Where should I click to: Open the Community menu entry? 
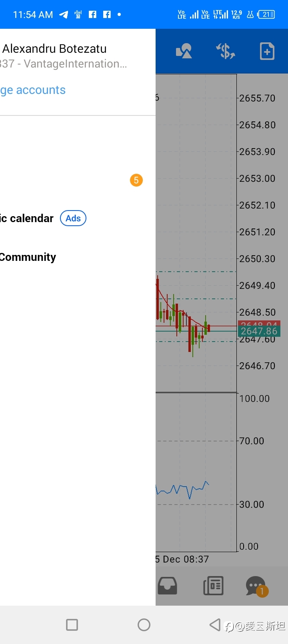tap(28, 257)
